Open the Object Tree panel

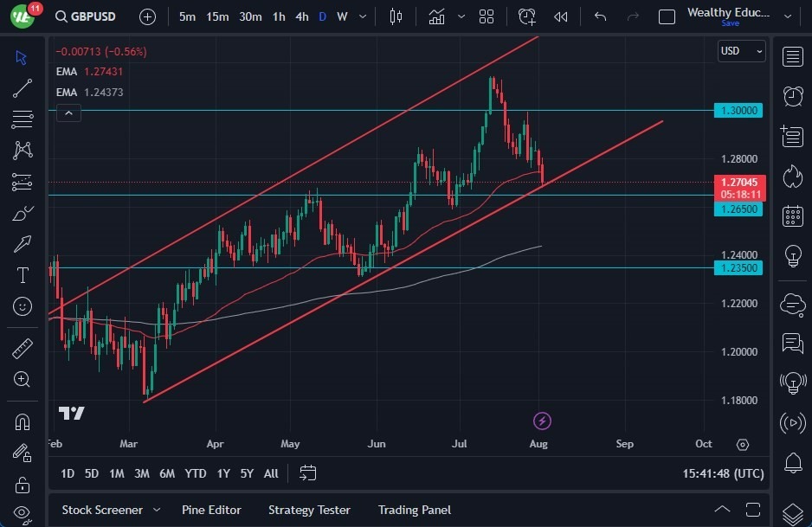pos(793,511)
